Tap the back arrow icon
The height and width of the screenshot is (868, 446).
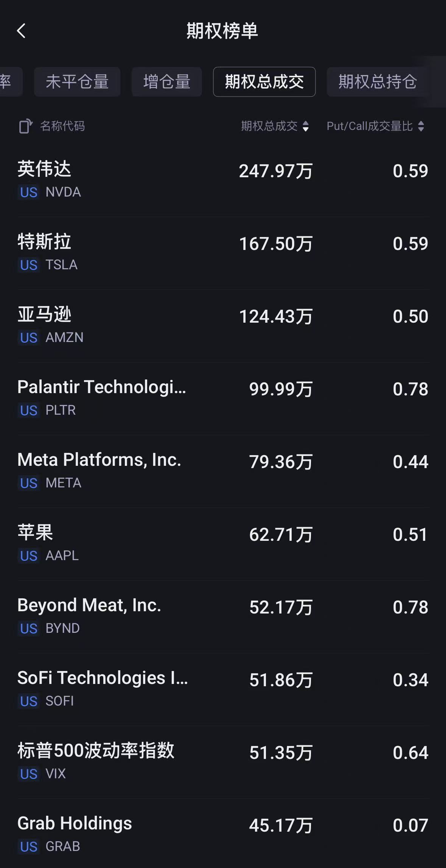(x=22, y=31)
